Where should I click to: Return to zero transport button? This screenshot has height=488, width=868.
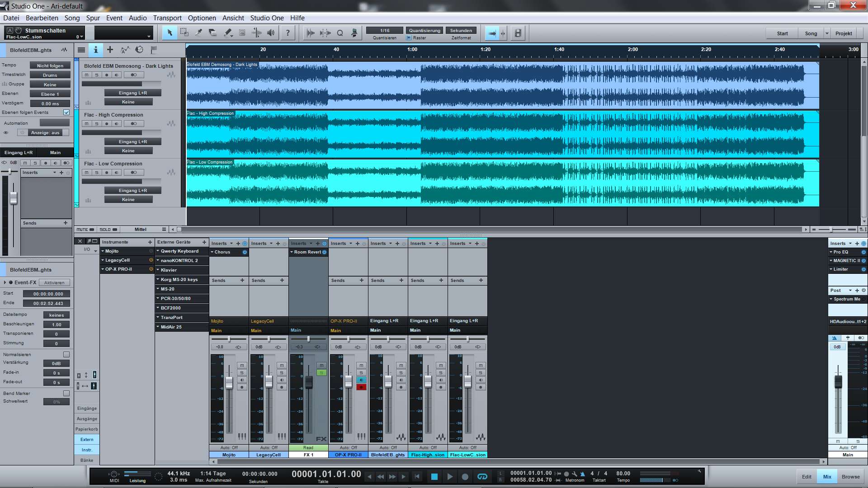(x=417, y=476)
